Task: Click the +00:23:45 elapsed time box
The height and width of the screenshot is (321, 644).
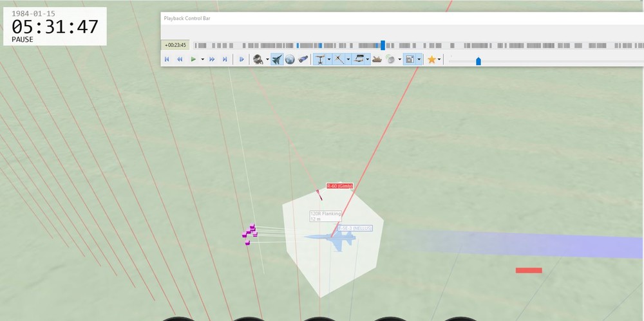Action: [x=175, y=45]
